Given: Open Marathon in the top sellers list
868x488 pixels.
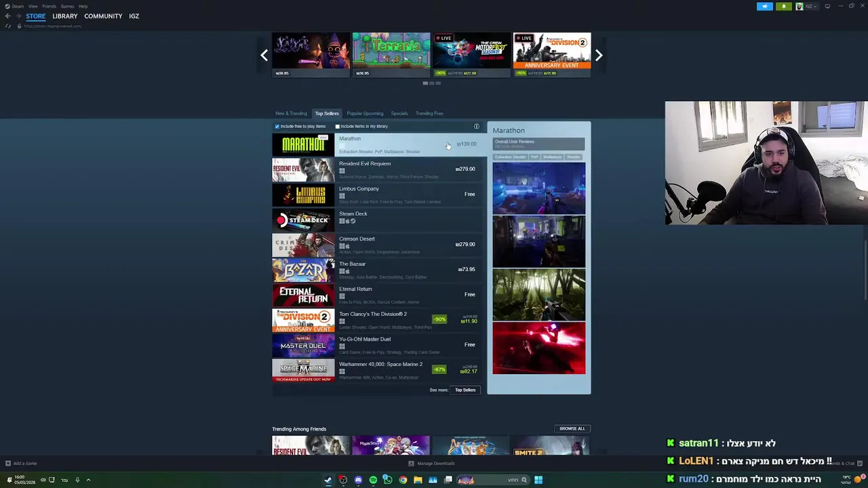Looking at the screenshot, I should click(x=376, y=144).
